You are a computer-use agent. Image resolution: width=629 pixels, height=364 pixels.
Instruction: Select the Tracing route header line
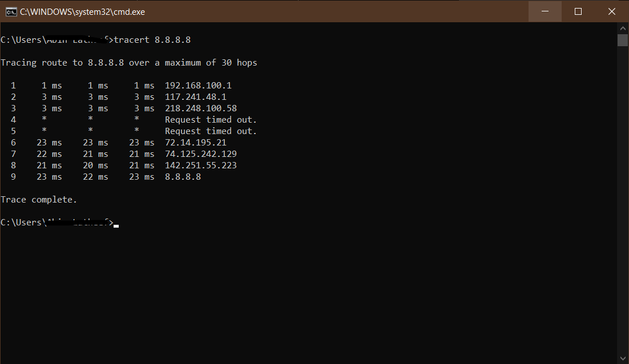click(x=129, y=62)
